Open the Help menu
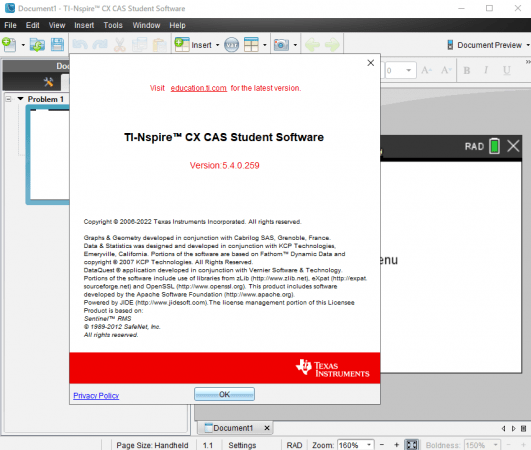Screen dimensions: 531x450 (x=177, y=25)
